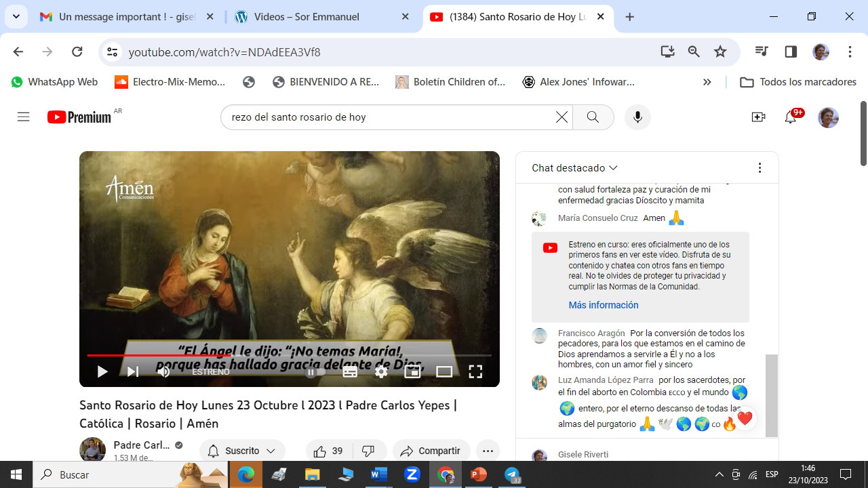This screenshot has height=488, width=868.
Task: Like the video
Action: point(328,451)
